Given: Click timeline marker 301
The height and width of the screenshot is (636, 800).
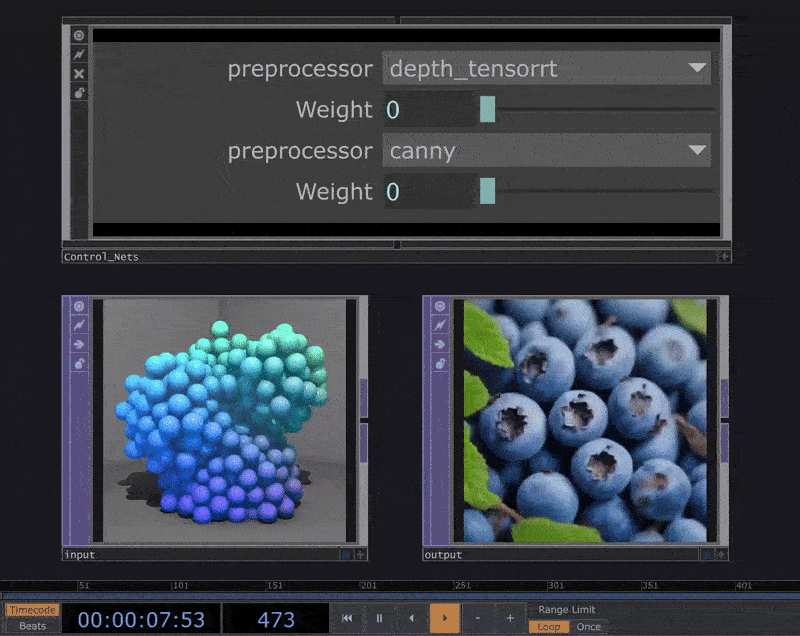Looking at the screenshot, I should [556, 586].
